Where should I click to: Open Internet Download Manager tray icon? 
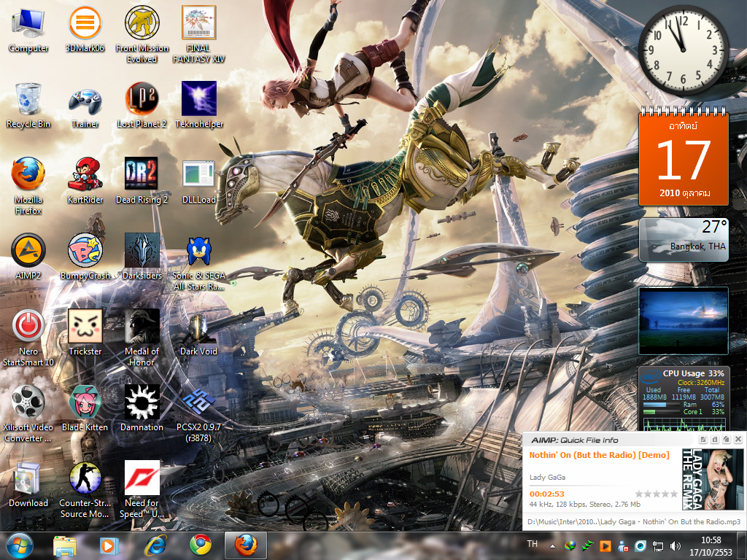570,545
